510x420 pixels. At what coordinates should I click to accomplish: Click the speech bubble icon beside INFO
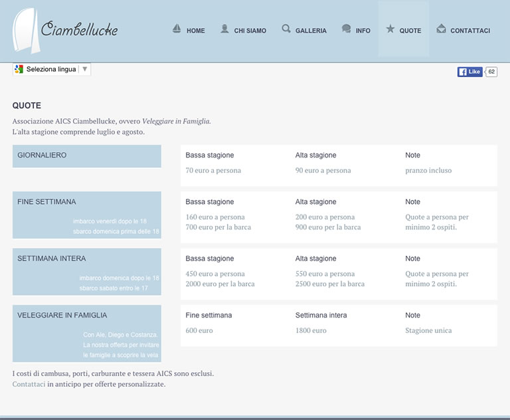coord(347,29)
